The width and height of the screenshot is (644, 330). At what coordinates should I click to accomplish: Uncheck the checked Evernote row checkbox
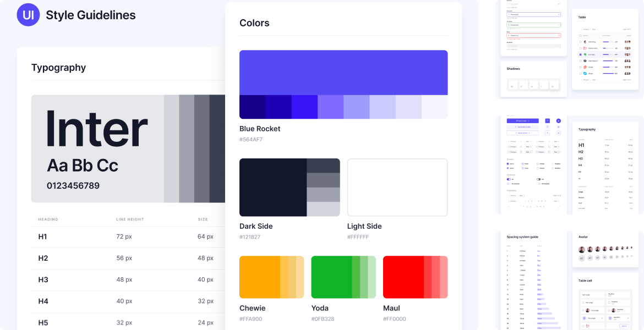(x=580, y=54)
